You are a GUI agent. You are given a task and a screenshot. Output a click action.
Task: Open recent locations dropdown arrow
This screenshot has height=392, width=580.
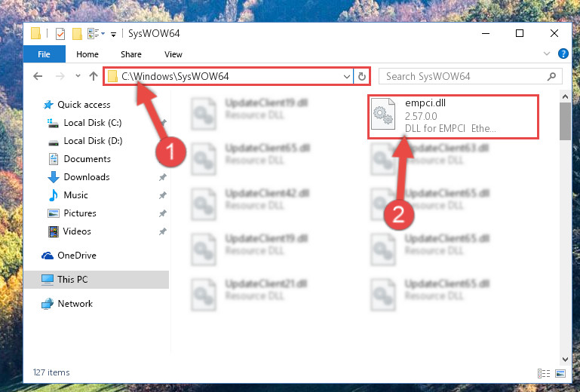click(x=78, y=76)
